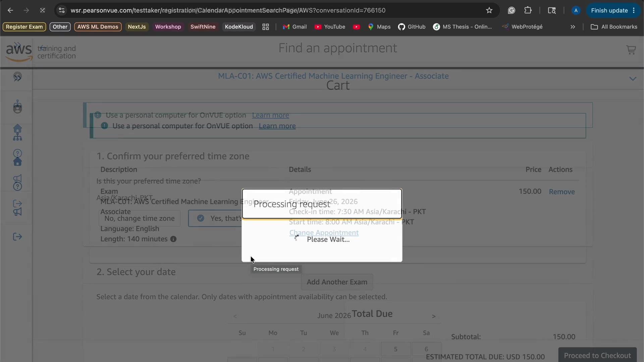Click Proceed to Checkout button
Viewport: 644px width, 362px height.
click(x=597, y=355)
